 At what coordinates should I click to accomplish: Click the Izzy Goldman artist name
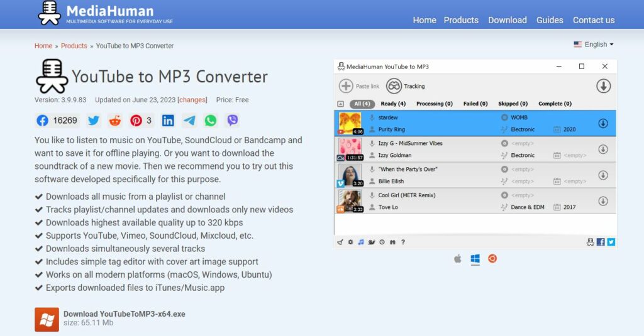(x=395, y=155)
